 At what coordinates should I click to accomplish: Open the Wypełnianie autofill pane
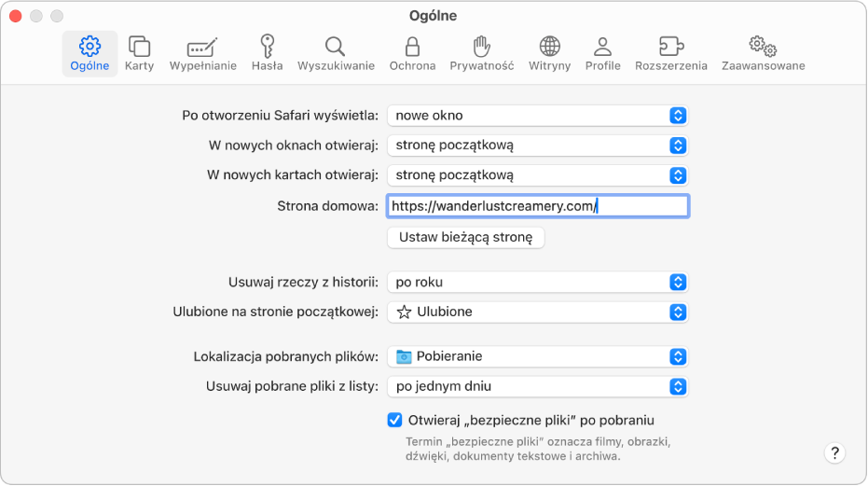[x=202, y=53]
